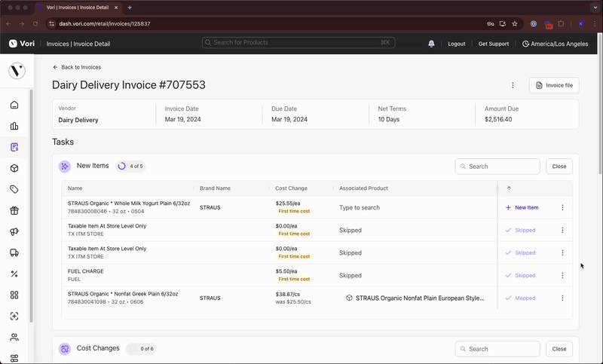The image size is (603, 364).
Task: Open the Products cube sidebar icon
Action: click(x=14, y=168)
